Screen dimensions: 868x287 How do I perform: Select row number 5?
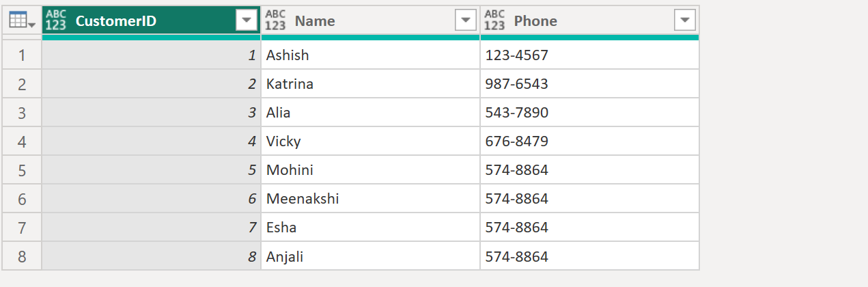[x=22, y=170]
